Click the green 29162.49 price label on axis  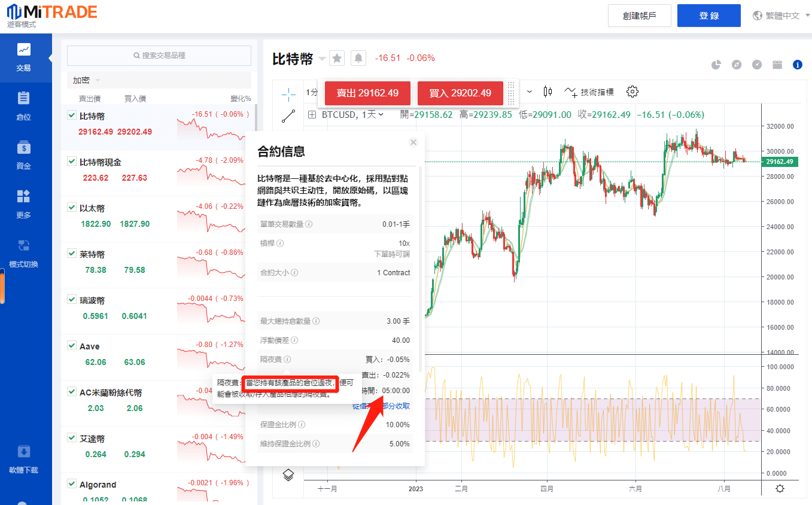click(x=779, y=162)
